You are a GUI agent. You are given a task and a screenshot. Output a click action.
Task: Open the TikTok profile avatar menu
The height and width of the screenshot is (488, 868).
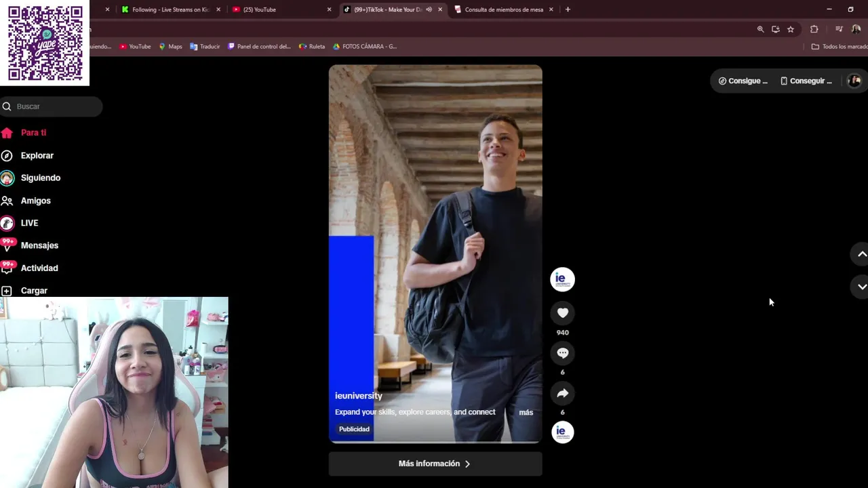click(854, 81)
